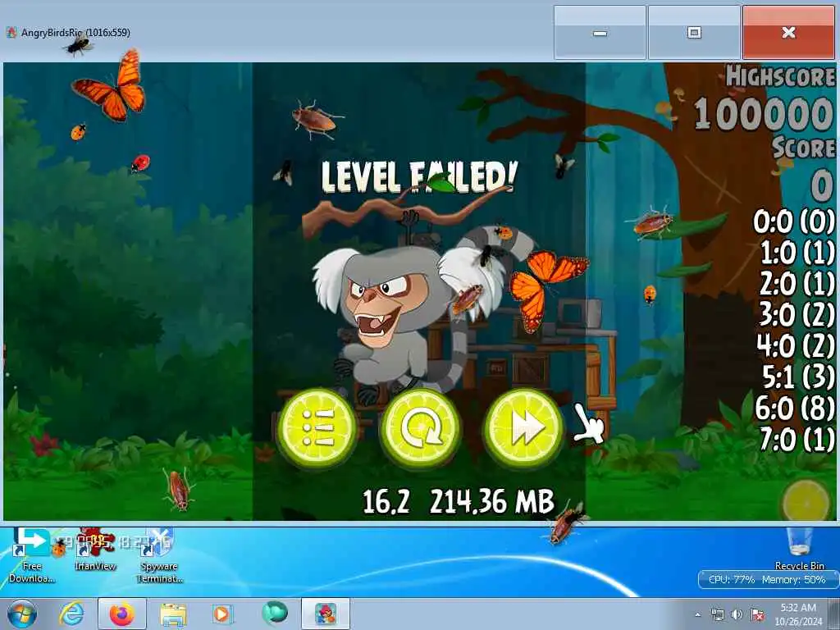
Task: Click the highscore value 100000
Action: click(764, 114)
